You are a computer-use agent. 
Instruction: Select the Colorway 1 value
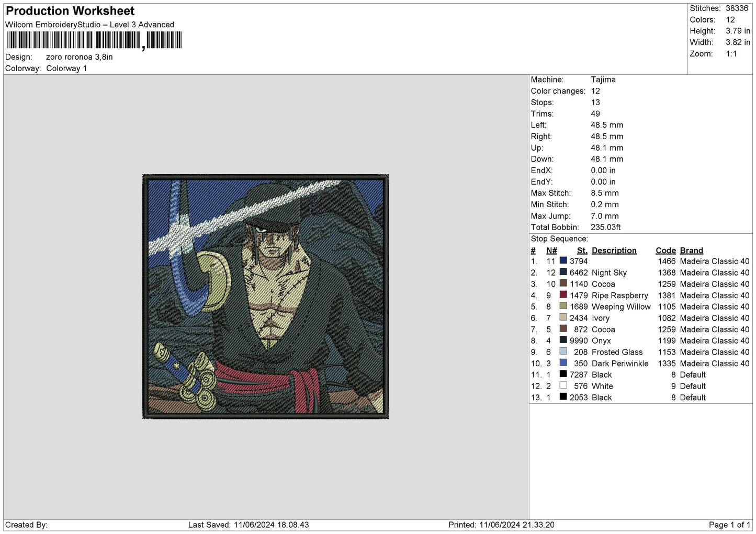[66, 69]
